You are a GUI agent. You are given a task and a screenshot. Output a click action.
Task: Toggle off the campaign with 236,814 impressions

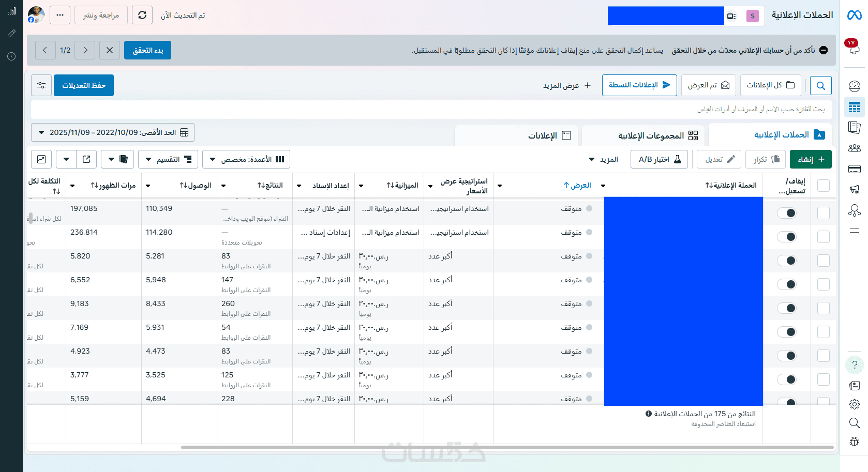click(x=787, y=237)
